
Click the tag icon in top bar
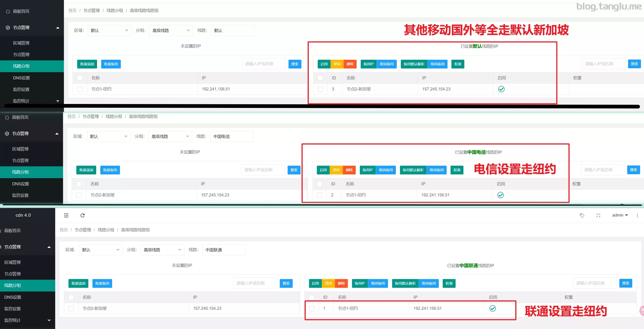coord(582,215)
